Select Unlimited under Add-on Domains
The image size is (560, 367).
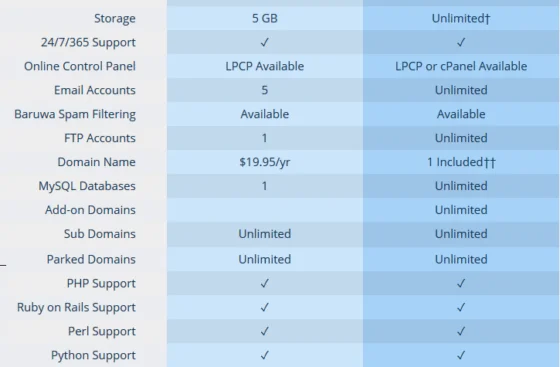pyautogui.click(x=461, y=210)
